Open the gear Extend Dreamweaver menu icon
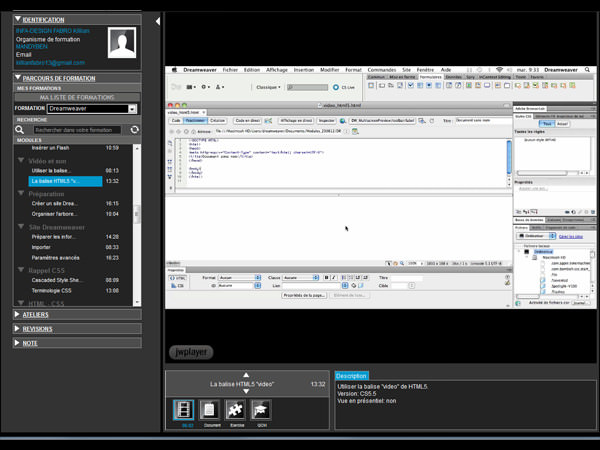Viewport: 600px width, 450px height. tap(205, 87)
